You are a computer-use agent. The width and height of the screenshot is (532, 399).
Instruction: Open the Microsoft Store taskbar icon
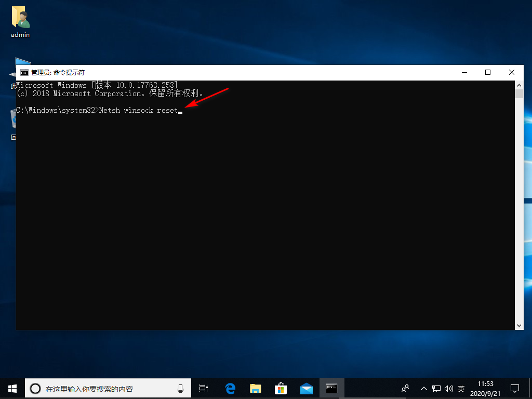coord(281,388)
